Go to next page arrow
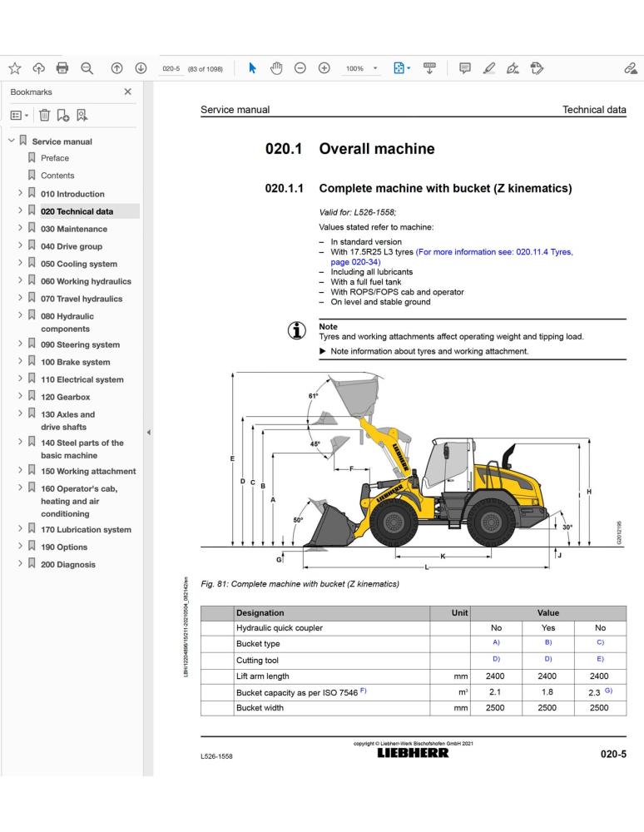 click(141, 68)
